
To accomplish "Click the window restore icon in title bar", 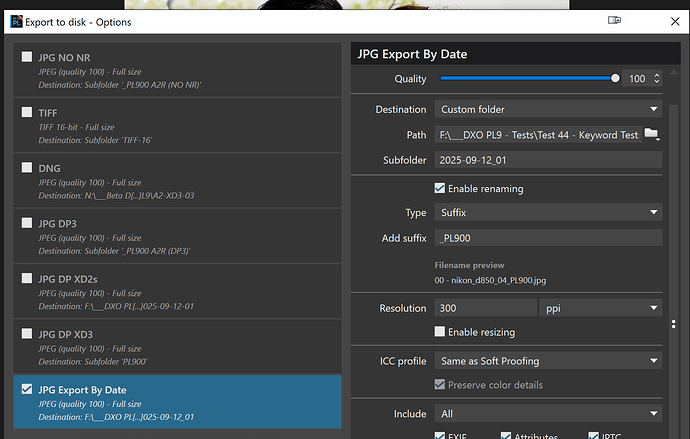I will coord(614,20).
